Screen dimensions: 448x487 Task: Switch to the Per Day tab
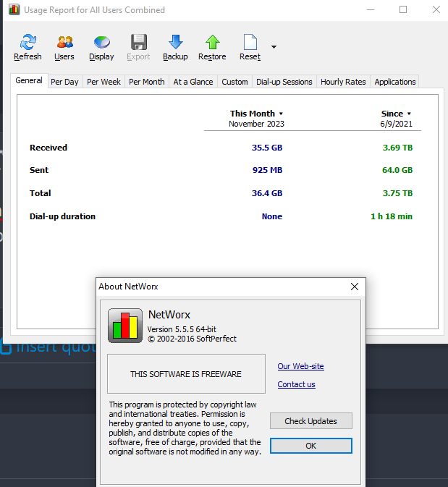pyautogui.click(x=64, y=82)
